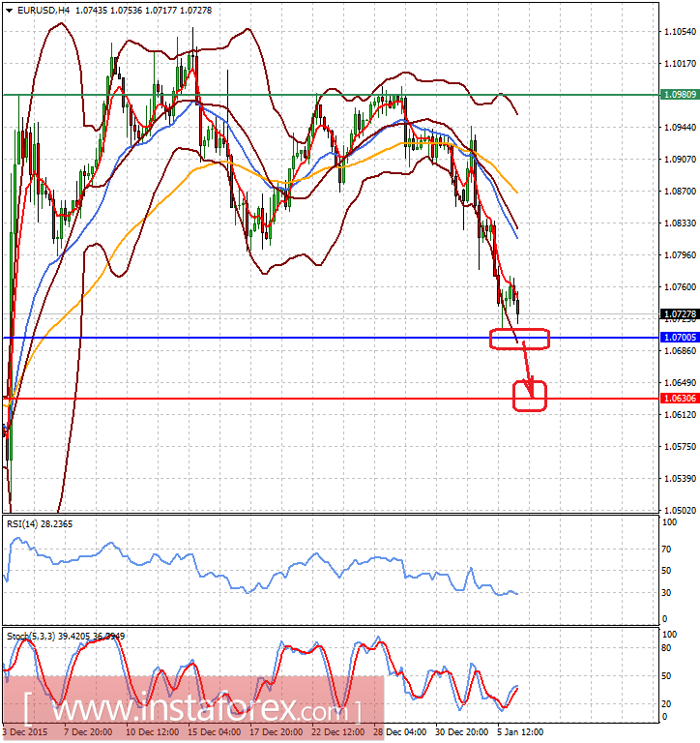Viewport: 700px width, 743px height.
Task: Click the 1.08700 price scale value
Action: tap(680, 191)
